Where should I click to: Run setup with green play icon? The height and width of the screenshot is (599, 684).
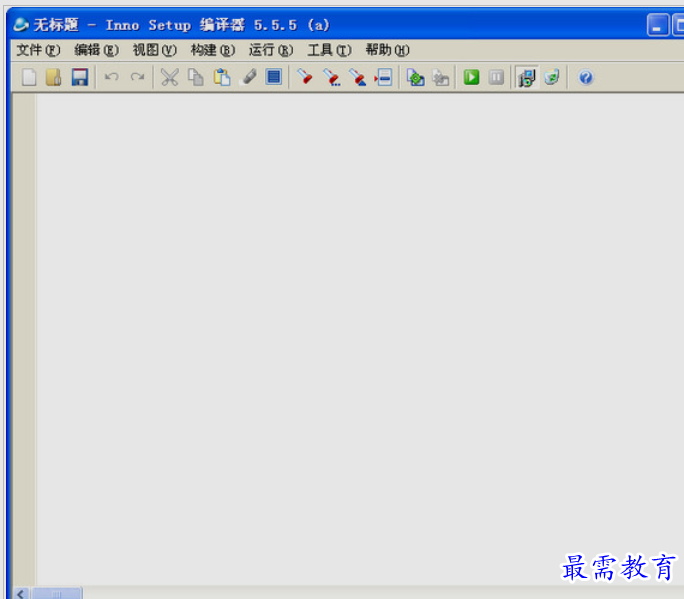click(472, 78)
